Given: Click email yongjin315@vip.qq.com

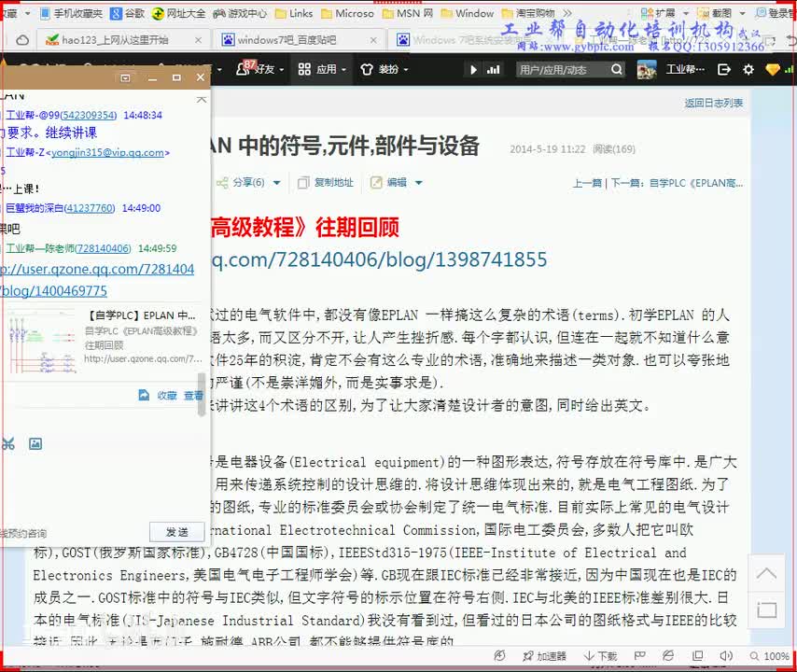Looking at the screenshot, I should point(107,152).
